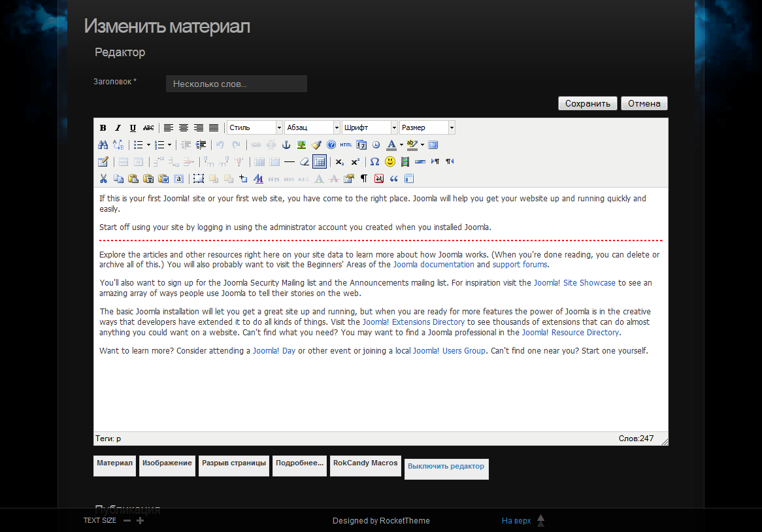The width and height of the screenshot is (762, 532).
Task: Click the Сохранить button
Action: pyautogui.click(x=588, y=103)
